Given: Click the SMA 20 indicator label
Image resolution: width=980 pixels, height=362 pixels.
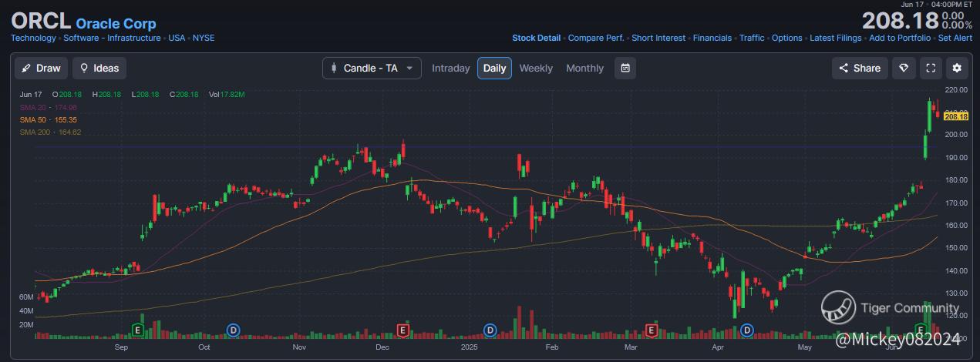Looking at the screenshot, I should click(49, 107).
